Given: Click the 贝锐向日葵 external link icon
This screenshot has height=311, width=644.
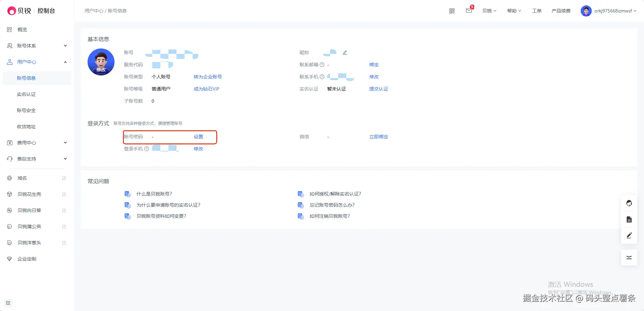Looking at the screenshot, I should 64,210.
